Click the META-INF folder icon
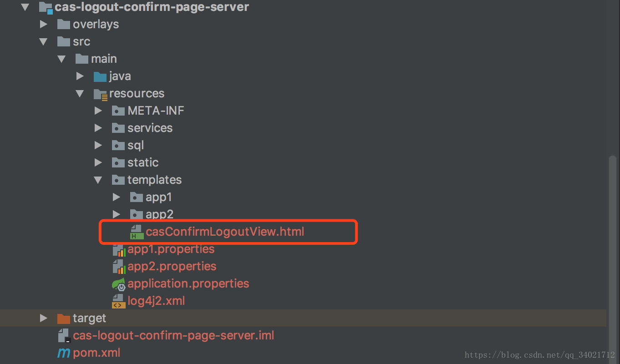Screen dimensions: 620x364 118,111
